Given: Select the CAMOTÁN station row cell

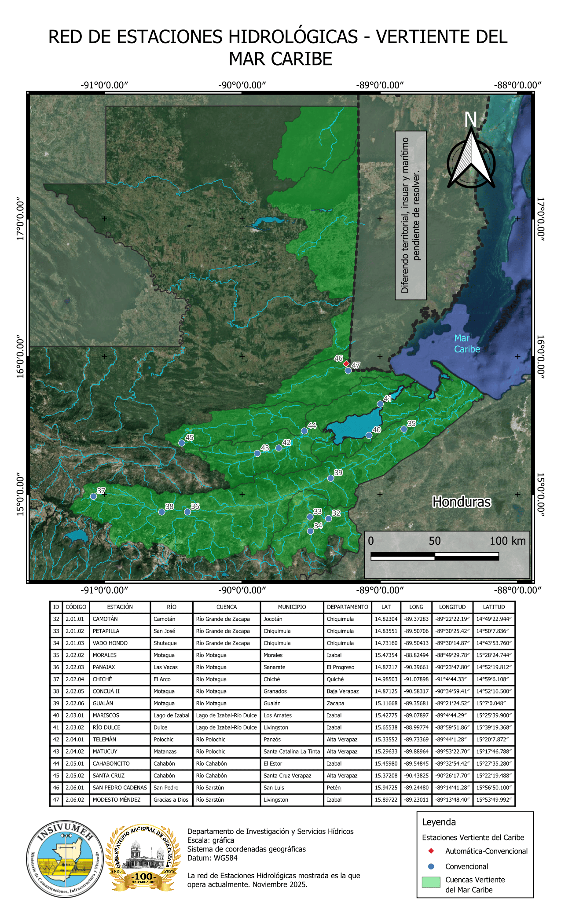Looking at the screenshot, I should point(120,619).
